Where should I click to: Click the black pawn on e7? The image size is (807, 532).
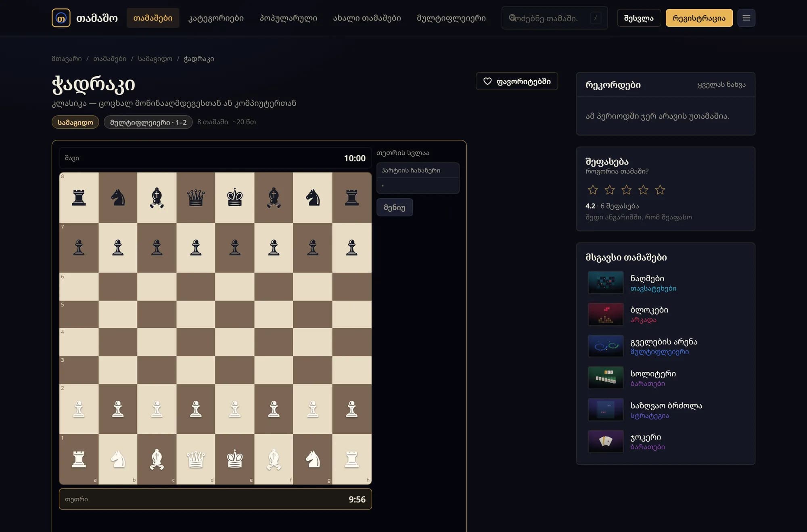coord(235,248)
